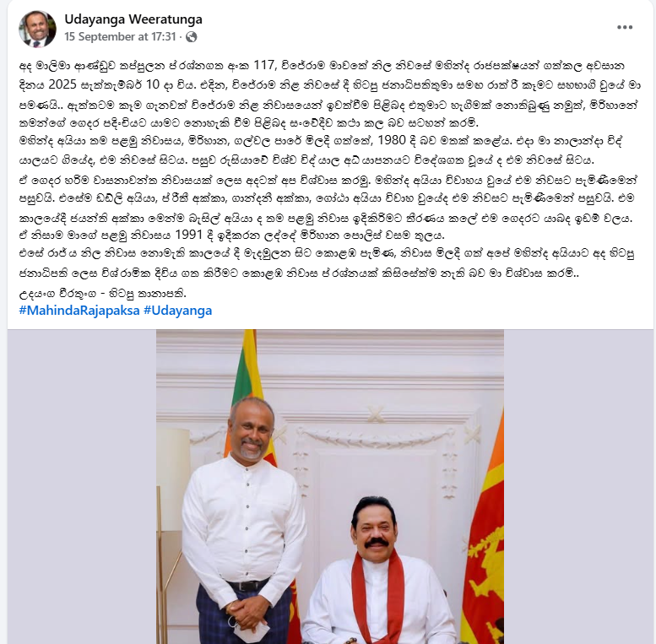Click the gray margin left of the photo
Screen dimensions: 656x644
coord(82,487)
